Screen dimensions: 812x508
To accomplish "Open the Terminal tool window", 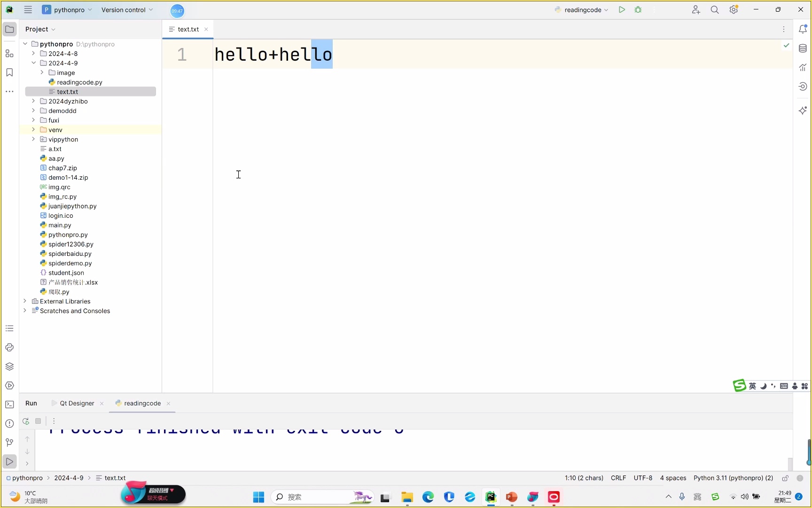I will point(9,405).
